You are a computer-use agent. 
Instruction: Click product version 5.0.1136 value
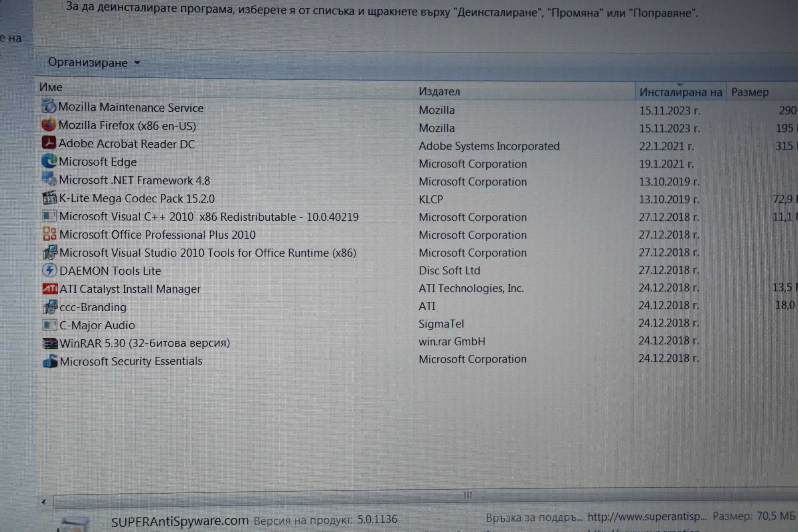point(377,519)
